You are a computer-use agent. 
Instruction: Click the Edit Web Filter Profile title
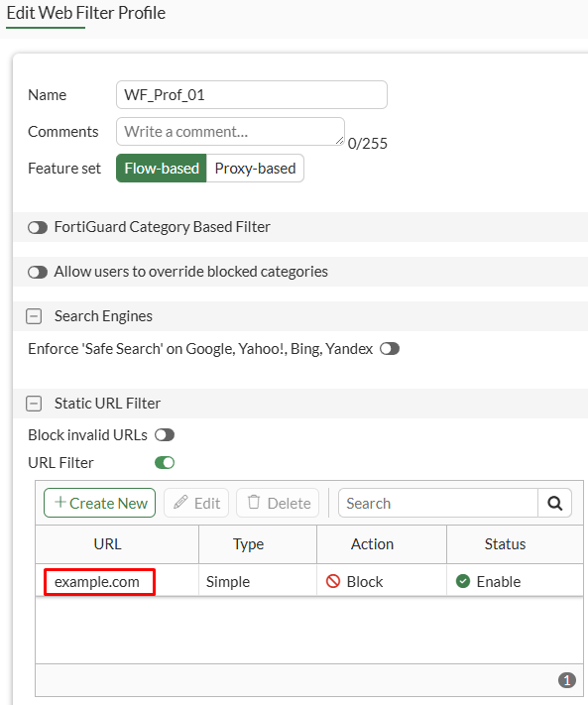86,13
